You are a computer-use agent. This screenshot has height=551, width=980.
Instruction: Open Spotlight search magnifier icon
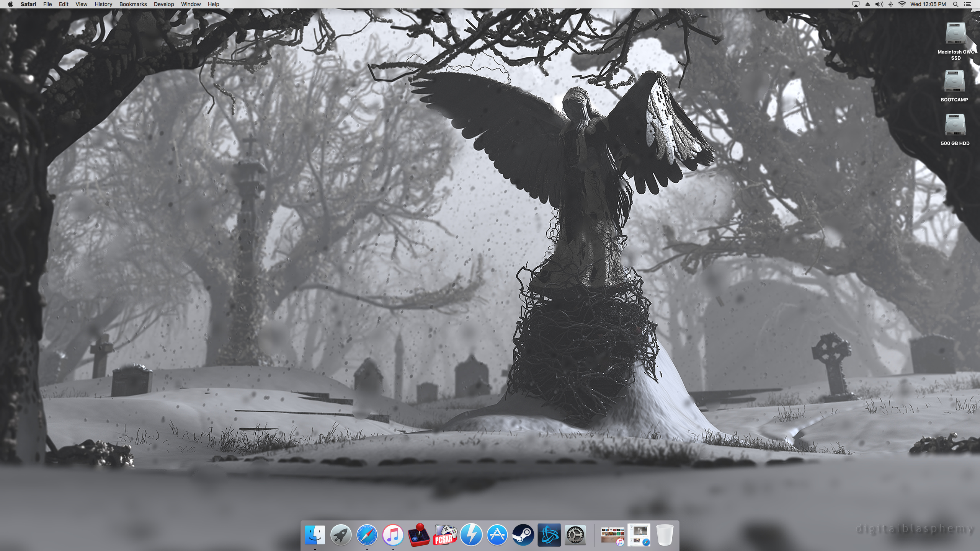click(x=955, y=4)
